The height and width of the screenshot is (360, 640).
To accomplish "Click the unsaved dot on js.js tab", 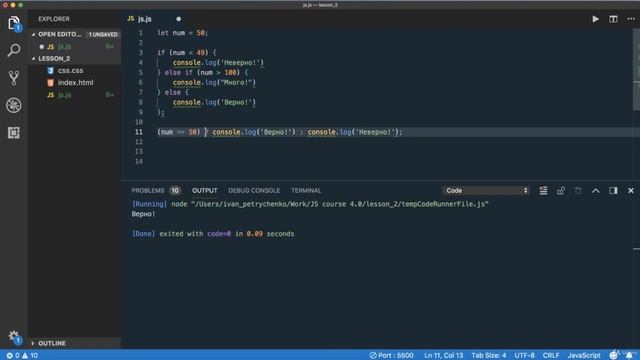I will [178, 19].
